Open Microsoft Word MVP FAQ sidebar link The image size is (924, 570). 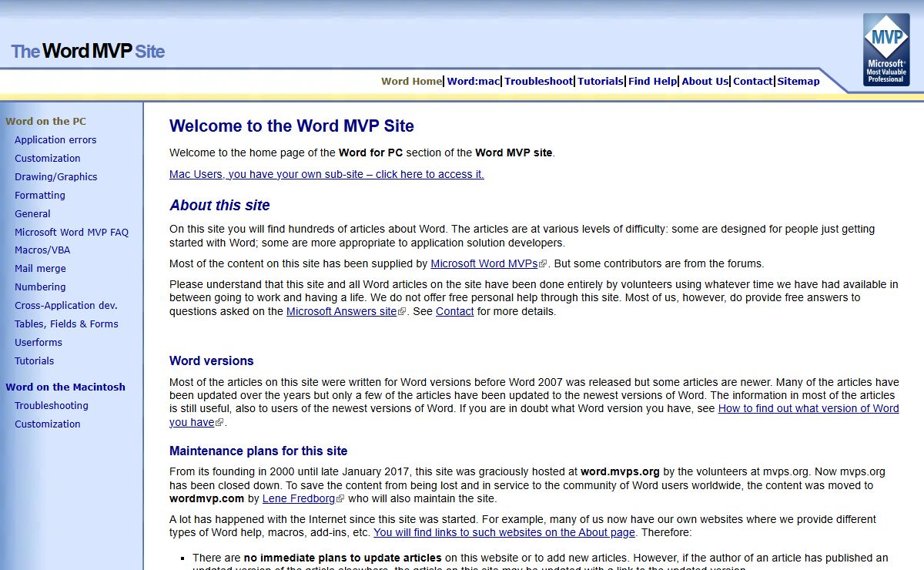[72, 233]
